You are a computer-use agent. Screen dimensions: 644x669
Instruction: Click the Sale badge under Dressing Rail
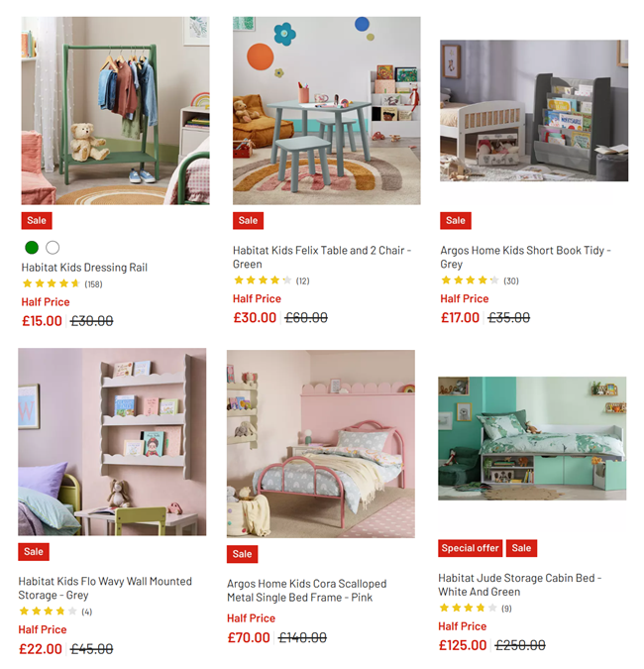(x=37, y=221)
